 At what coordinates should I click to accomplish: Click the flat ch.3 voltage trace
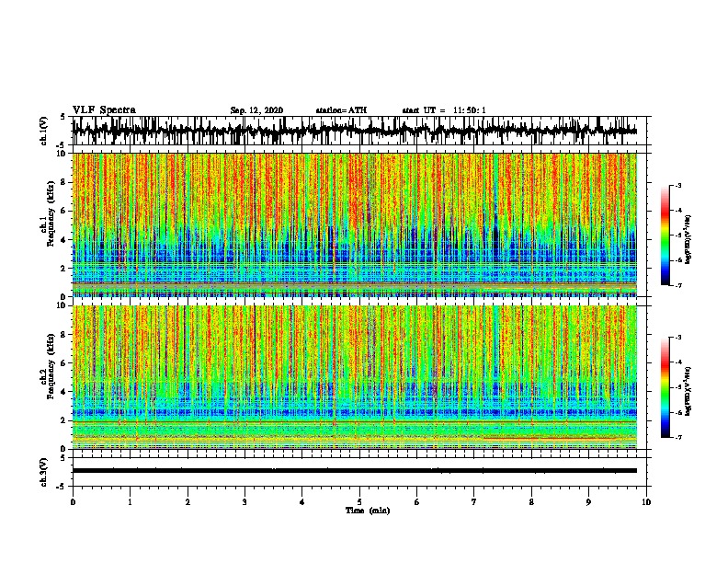[355, 471]
